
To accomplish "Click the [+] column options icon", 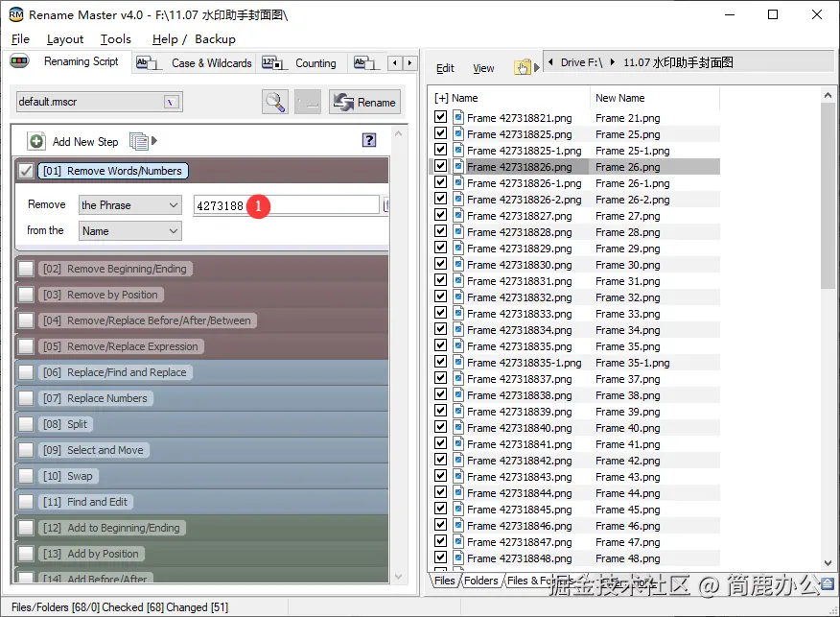I will (441, 98).
